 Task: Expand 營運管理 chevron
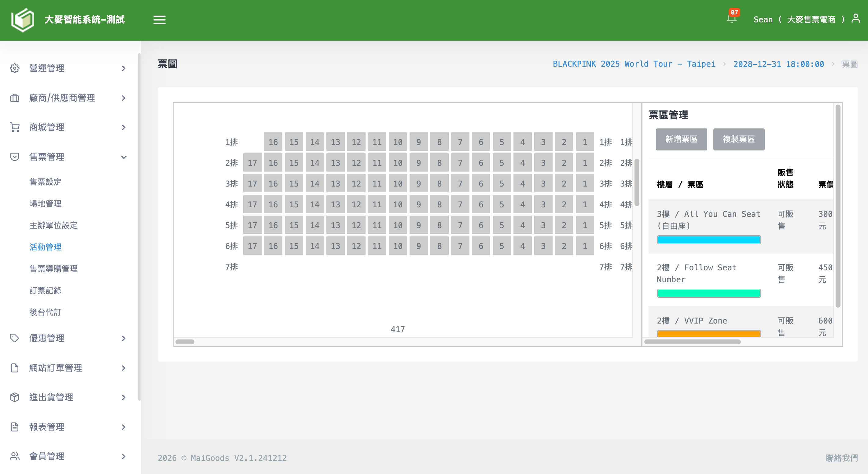point(124,69)
